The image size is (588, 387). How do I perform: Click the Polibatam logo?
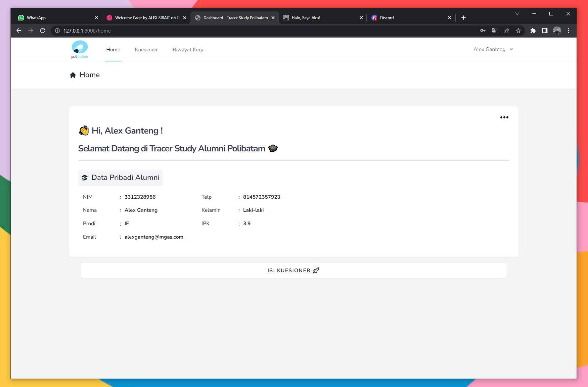coord(80,49)
